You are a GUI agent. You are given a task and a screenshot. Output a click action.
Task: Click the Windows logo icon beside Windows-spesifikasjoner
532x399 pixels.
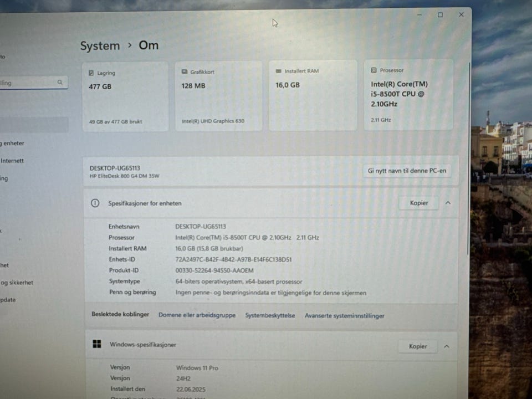[x=97, y=344]
